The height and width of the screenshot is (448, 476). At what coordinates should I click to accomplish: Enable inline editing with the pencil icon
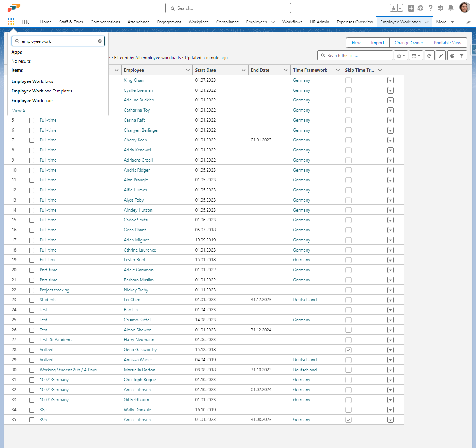[x=440, y=55]
